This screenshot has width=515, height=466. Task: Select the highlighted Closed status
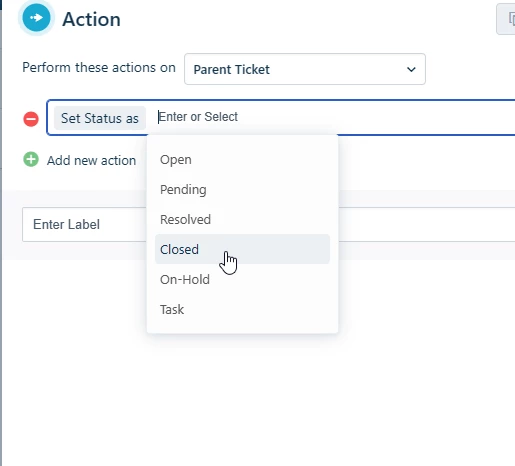(242, 249)
